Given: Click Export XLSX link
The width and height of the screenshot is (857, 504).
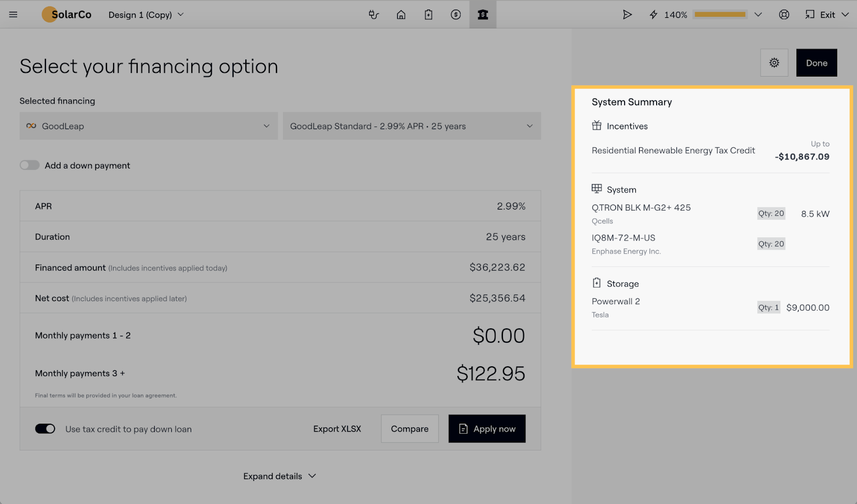Looking at the screenshot, I should (x=337, y=429).
